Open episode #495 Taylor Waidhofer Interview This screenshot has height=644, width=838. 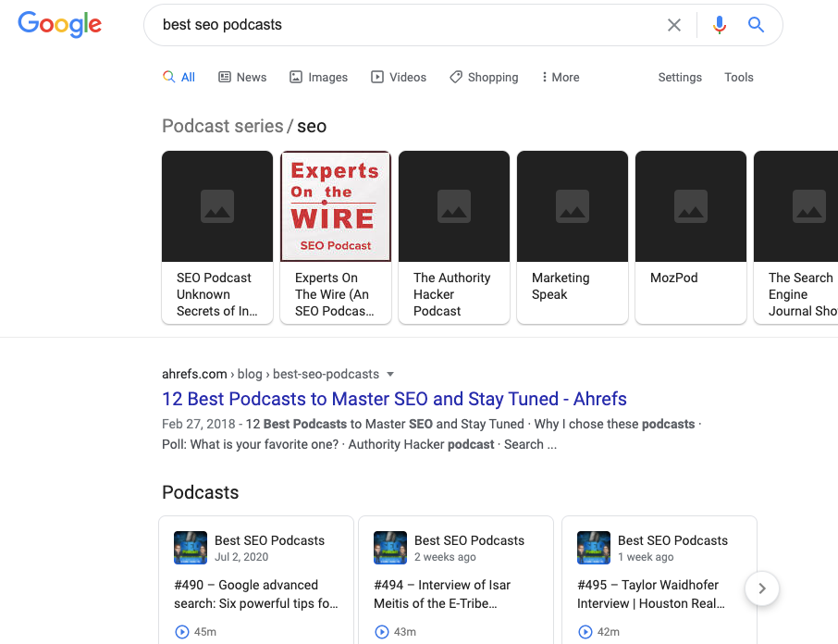[x=651, y=594]
